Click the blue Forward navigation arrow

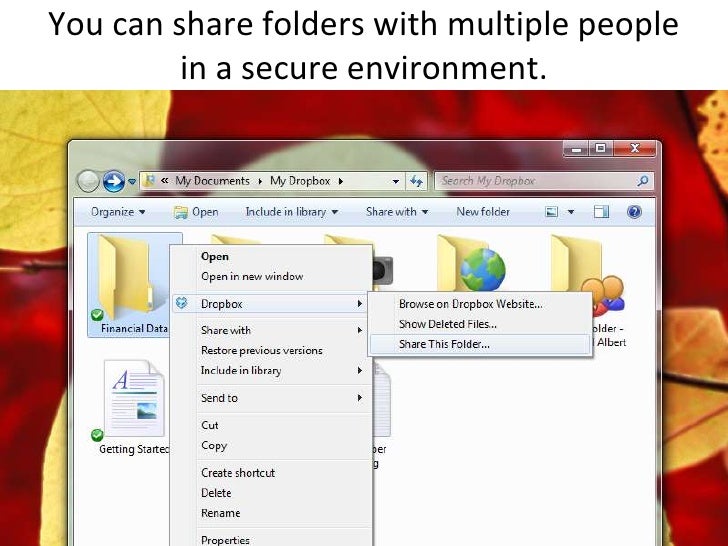coord(113,181)
